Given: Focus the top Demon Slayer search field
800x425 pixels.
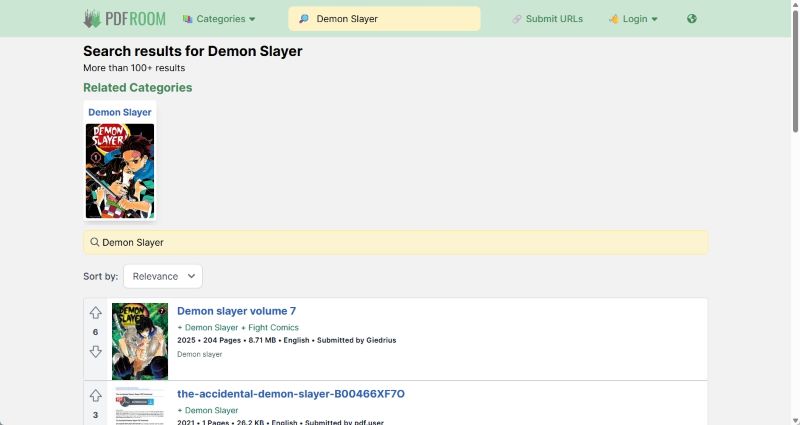Looking at the screenshot, I should coord(384,19).
